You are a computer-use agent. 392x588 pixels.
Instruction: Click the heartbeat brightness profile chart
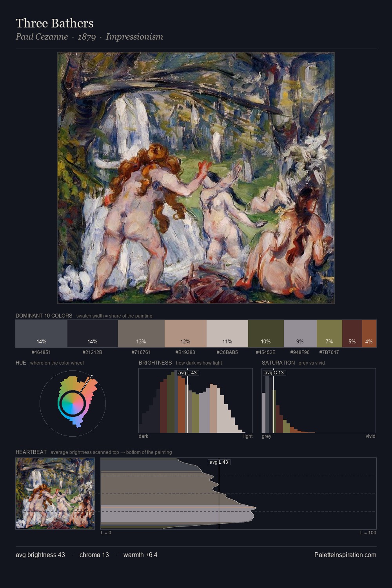238,494
